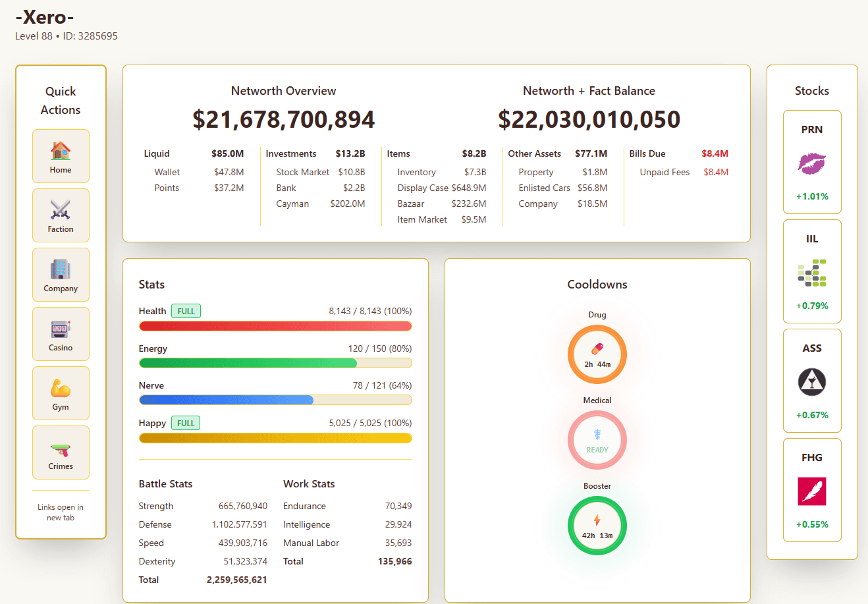Click the red Health progress bar
Image resolution: width=868 pixels, height=604 pixels.
click(275, 326)
